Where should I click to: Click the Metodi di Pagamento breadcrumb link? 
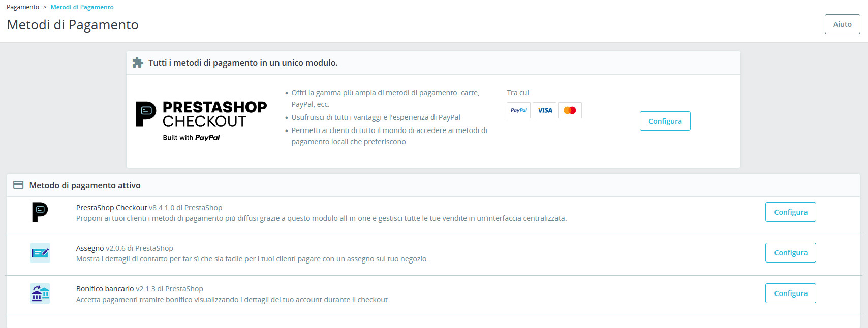(x=82, y=7)
